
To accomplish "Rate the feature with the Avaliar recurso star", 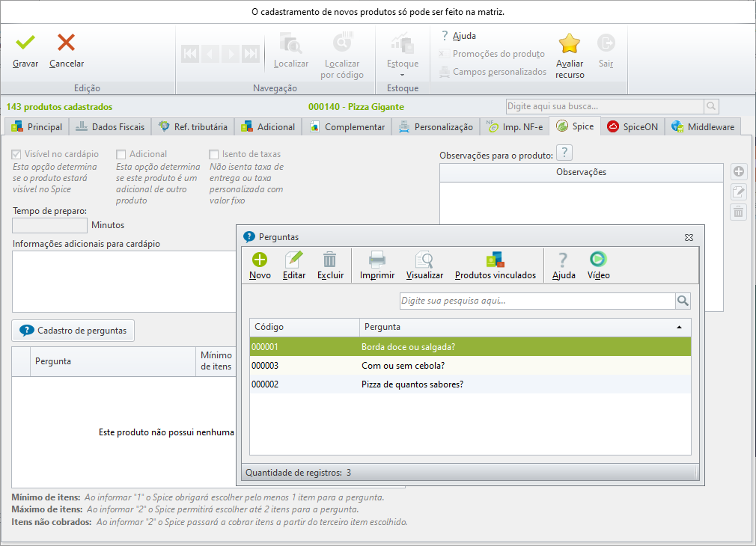I will [x=570, y=55].
